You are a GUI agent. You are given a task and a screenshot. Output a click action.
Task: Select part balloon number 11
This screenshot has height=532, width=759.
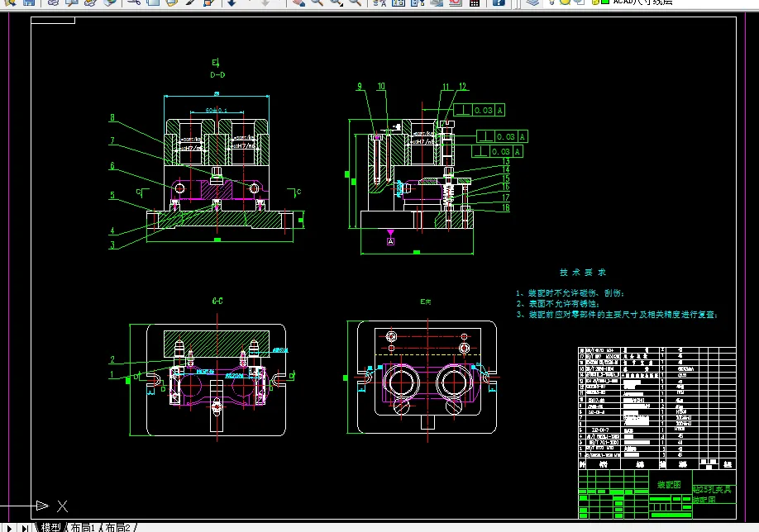(446, 87)
